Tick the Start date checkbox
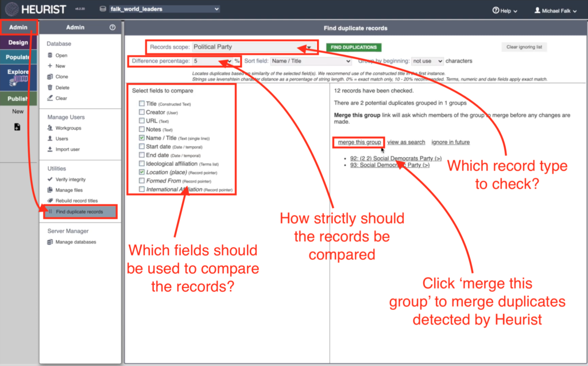588x366 pixels. 142,146
